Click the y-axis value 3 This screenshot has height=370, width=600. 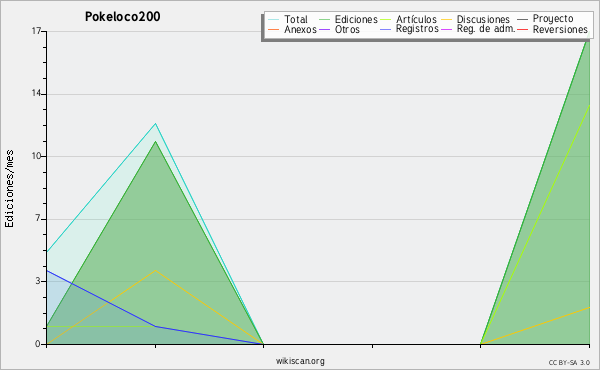tap(38, 281)
